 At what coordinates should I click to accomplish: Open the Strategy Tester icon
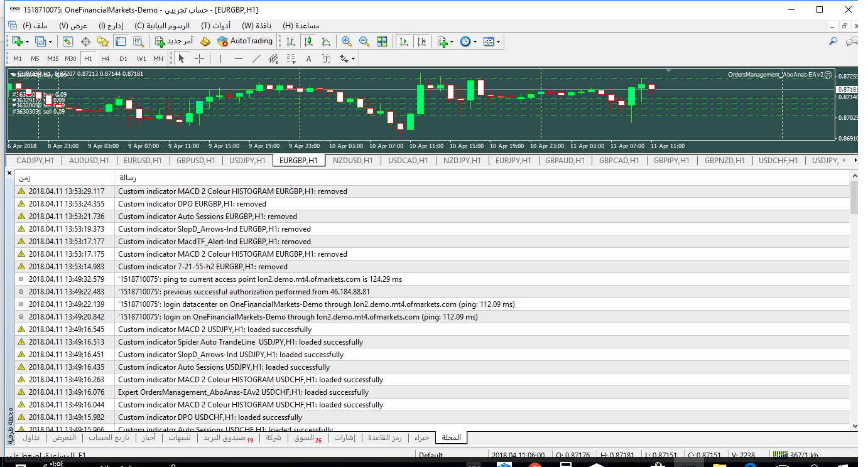(138, 41)
